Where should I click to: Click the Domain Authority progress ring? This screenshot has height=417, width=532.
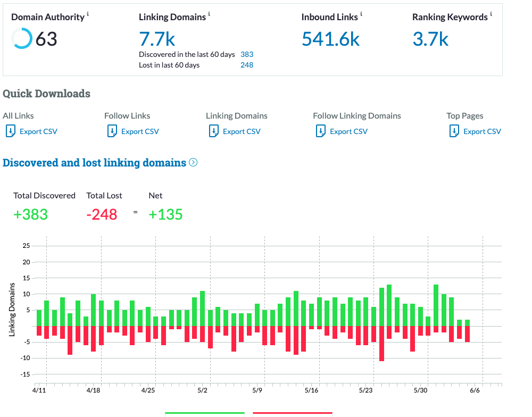[x=22, y=39]
